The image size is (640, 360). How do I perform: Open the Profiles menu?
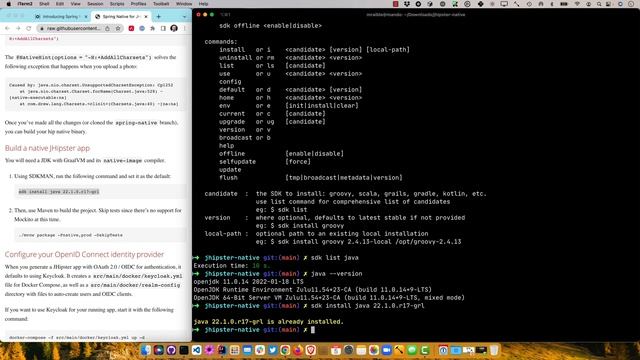click(138, 4)
